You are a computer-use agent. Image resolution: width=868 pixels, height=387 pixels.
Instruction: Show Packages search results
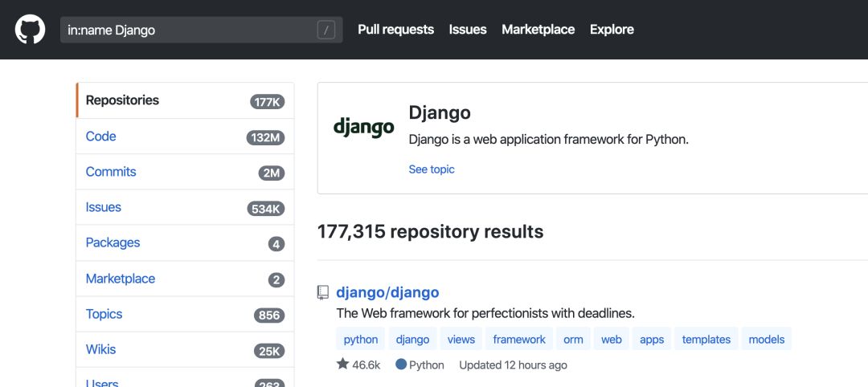[x=185, y=242]
